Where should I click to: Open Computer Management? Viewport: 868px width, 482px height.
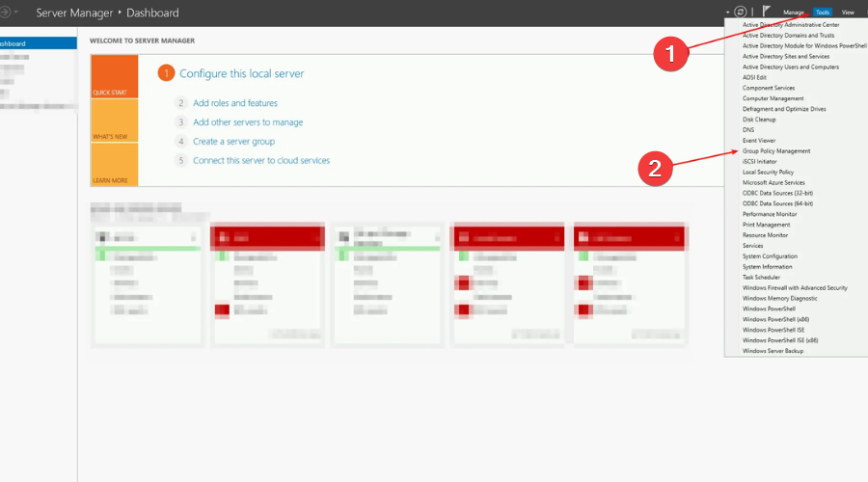773,98
